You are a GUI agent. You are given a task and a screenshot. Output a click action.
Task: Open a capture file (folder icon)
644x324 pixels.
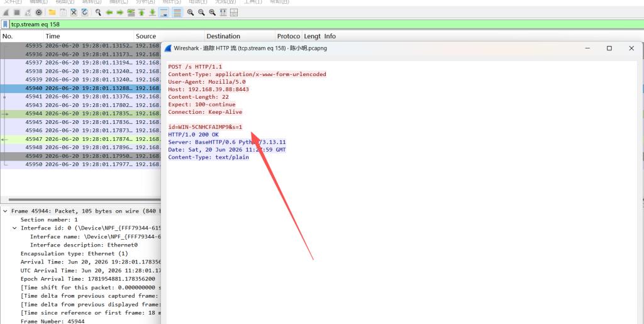tap(52, 13)
